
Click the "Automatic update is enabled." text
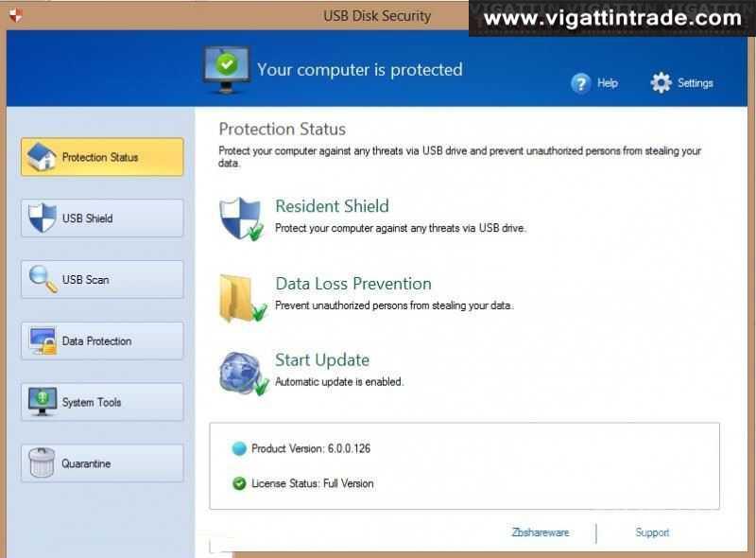tap(339, 382)
